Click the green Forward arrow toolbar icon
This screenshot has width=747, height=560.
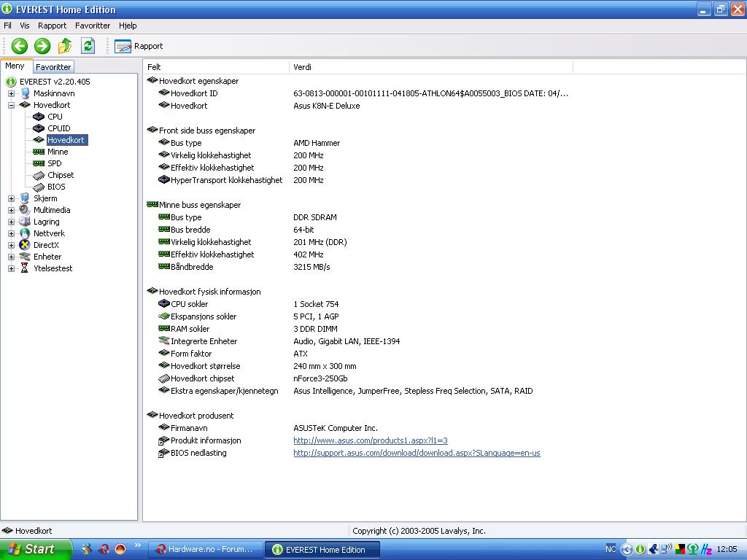42,46
